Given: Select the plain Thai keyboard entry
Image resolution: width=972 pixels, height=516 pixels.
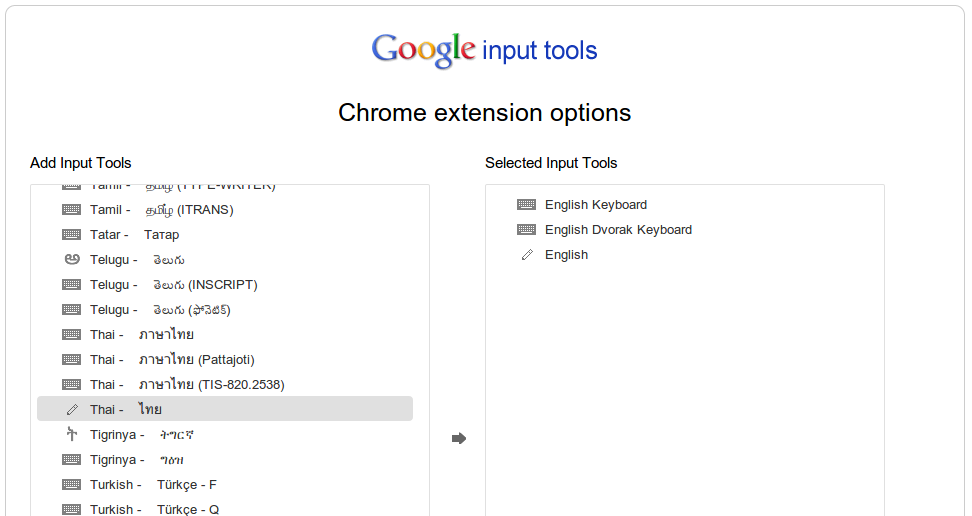Looking at the screenshot, I should [225, 334].
